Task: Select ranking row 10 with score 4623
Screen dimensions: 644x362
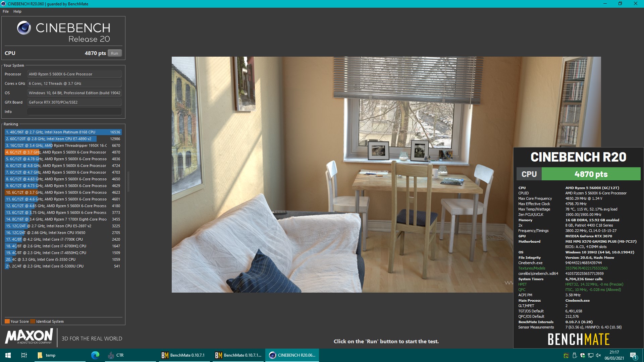Action: point(63,192)
